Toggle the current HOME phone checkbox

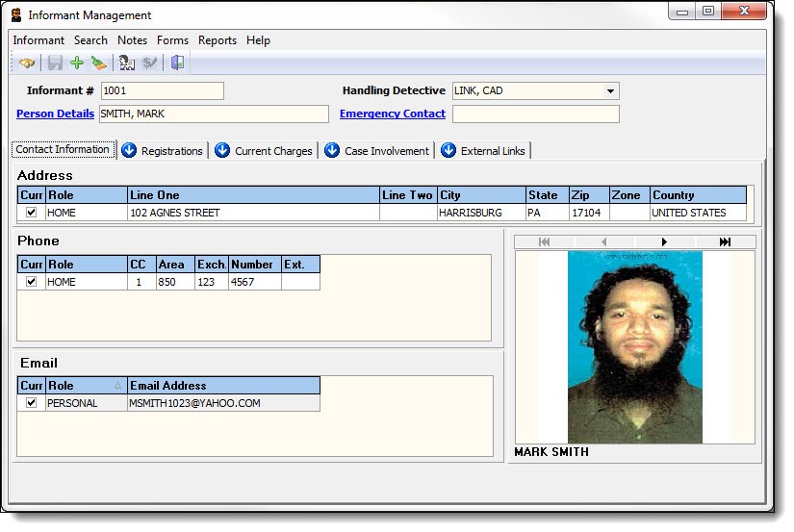pos(32,282)
